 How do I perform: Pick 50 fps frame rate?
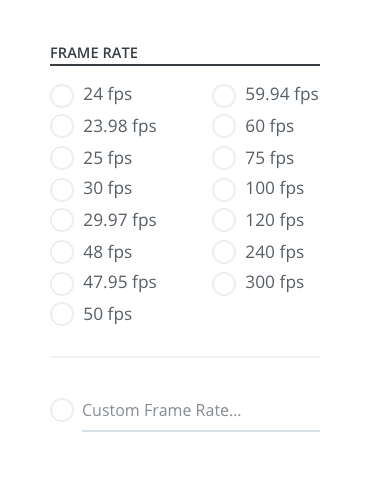pyautogui.click(x=62, y=314)
